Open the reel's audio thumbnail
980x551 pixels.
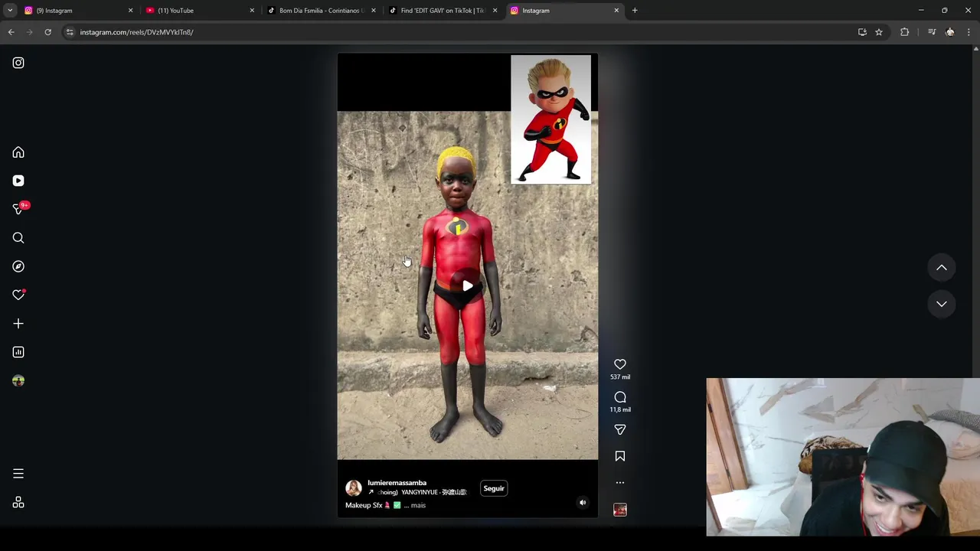click(x=620, y=510)
